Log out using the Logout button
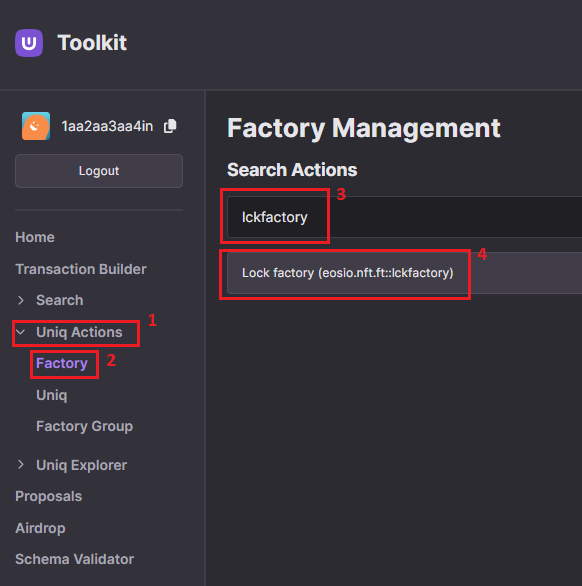Screen dimensions: 582x586 99,171
